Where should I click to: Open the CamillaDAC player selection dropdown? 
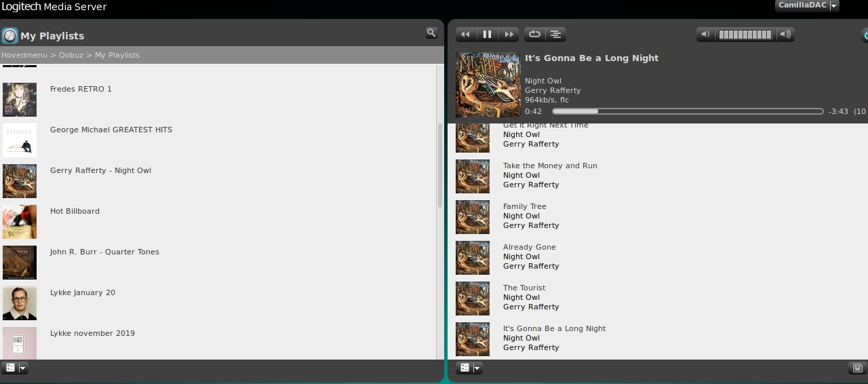click(807, 5)
